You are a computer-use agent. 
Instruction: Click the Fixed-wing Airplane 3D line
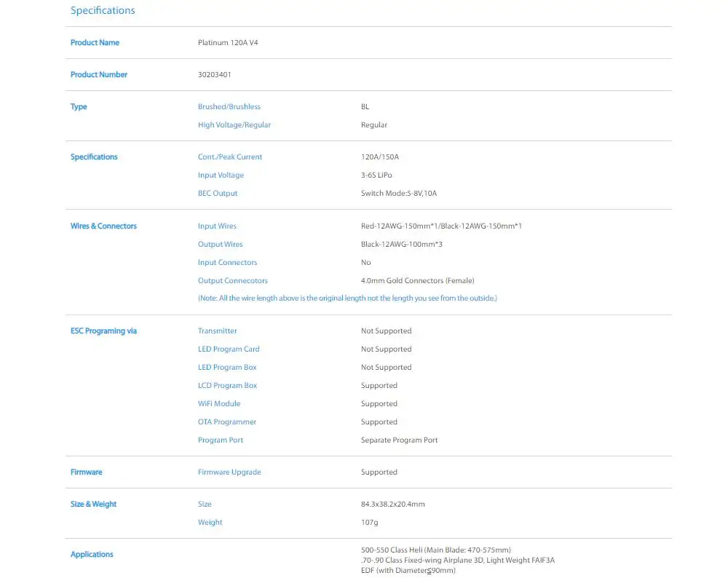point(458,561)
